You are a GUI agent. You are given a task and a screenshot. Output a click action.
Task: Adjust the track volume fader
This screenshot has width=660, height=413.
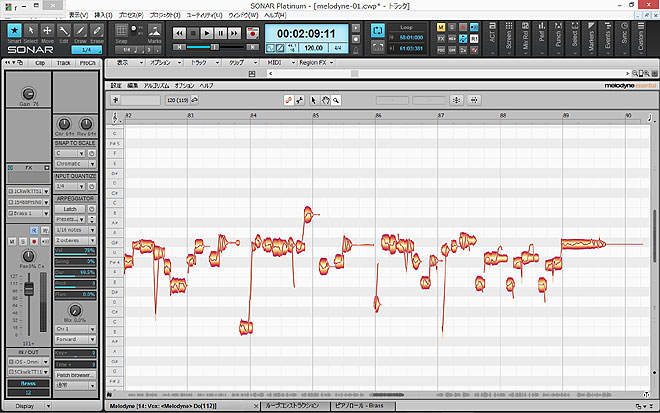point(31,289)
